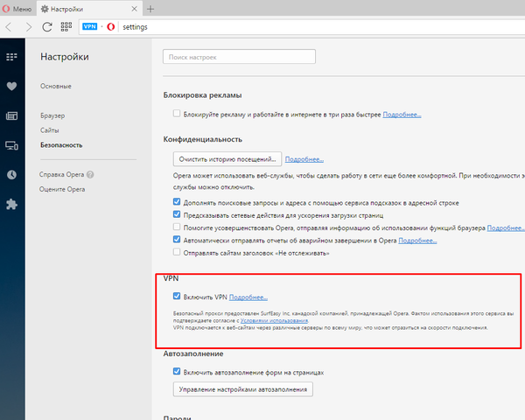The image size is (525, 420).
Task: Click help question mark icon near Справка
Action: pyautogui.click(x=90, y=174)
